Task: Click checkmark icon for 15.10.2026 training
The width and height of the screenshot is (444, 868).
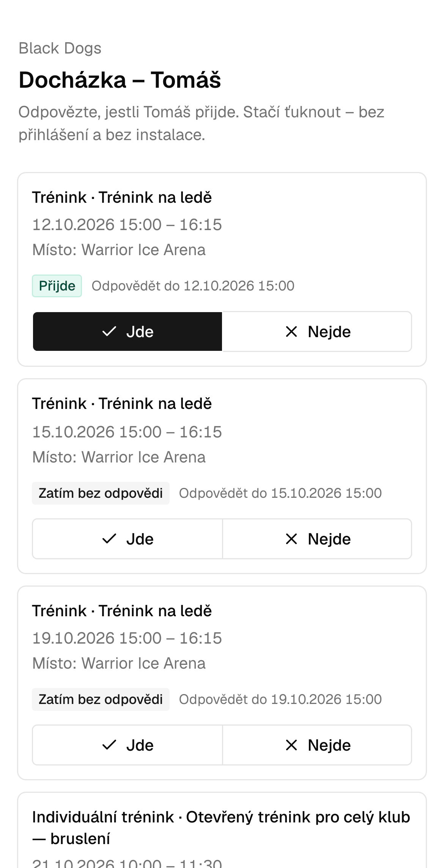Action: 109,539
